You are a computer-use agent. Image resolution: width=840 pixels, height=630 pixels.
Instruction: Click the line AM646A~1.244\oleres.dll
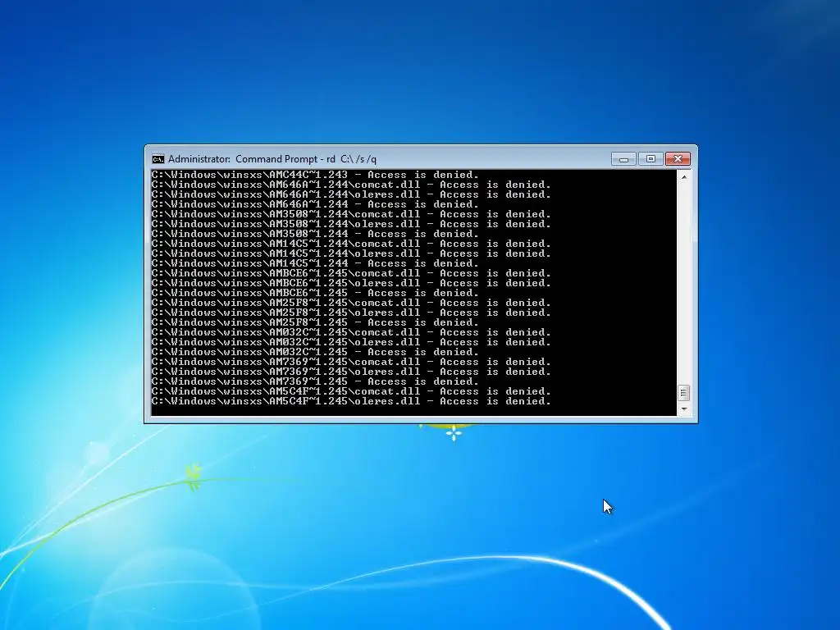click(x=351, y=194)
